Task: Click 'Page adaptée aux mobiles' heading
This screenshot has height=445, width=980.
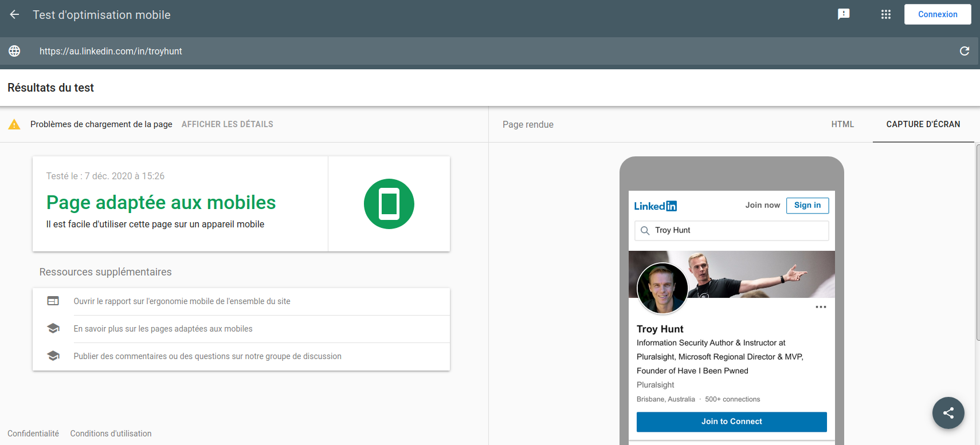Action: coord(161,202)
